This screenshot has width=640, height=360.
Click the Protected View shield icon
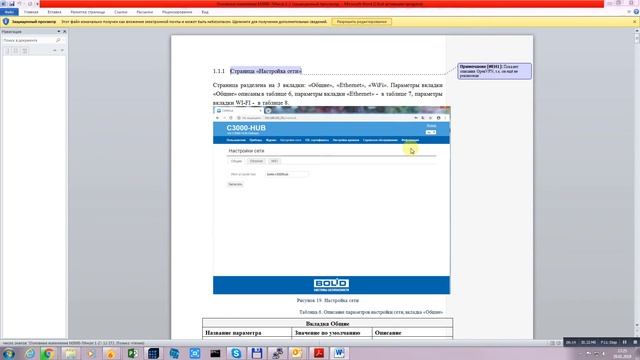point(6,22)
